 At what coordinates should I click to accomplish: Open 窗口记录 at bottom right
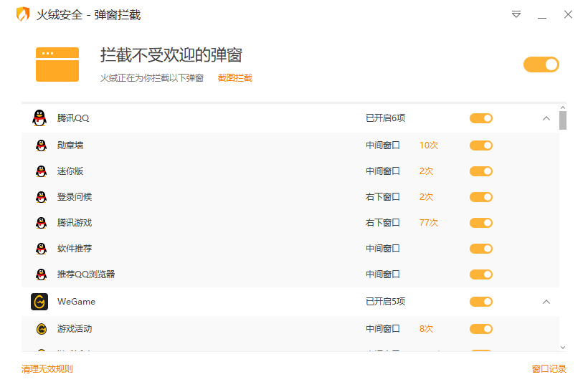[549, 369]
